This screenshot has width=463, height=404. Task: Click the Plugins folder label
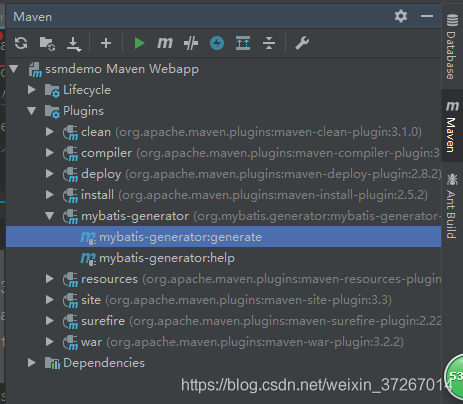(x=83, y=111)
